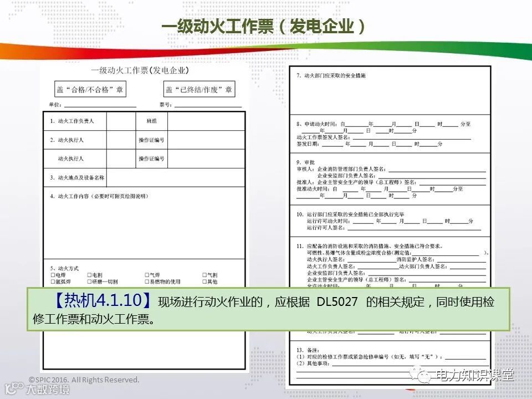The image size is (532, 399).
Task: Tick the 电割 checkbox
Action: pyautogui.click(x=89, y=275)
